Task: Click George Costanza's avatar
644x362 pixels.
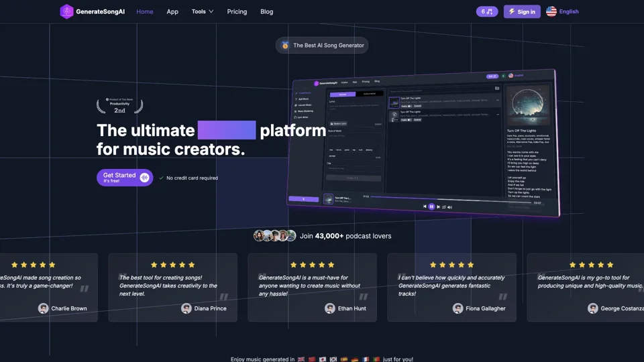Action: [592, 308]
